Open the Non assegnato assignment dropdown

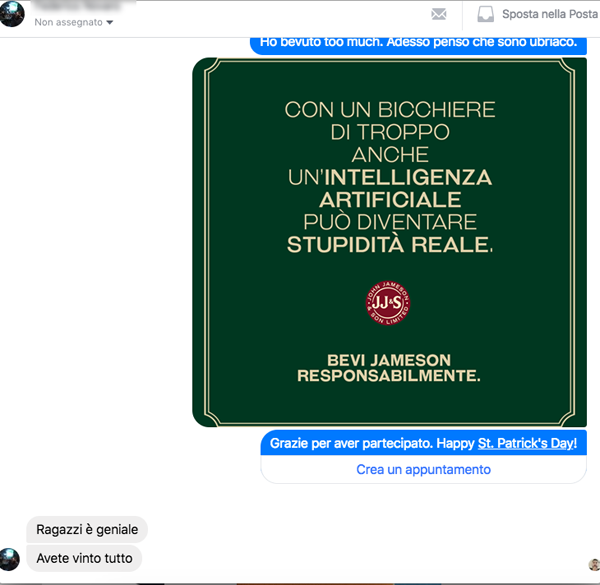[73, 23]
